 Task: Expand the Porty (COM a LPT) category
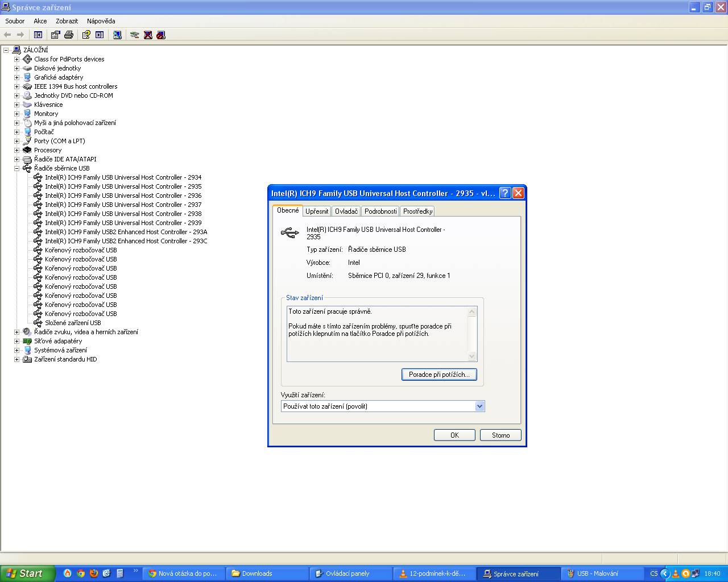16,141
